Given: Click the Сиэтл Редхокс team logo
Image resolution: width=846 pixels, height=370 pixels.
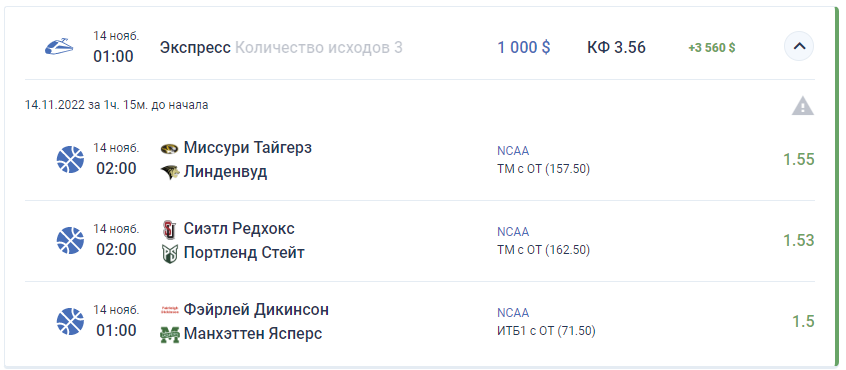Looking at the screenshot, I should pyautogui.click(x=169, y=229).
